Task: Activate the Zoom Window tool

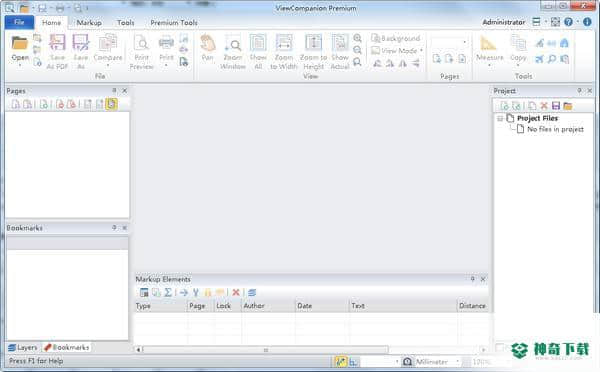Action: pyautogui.click(x=233, y=52)
